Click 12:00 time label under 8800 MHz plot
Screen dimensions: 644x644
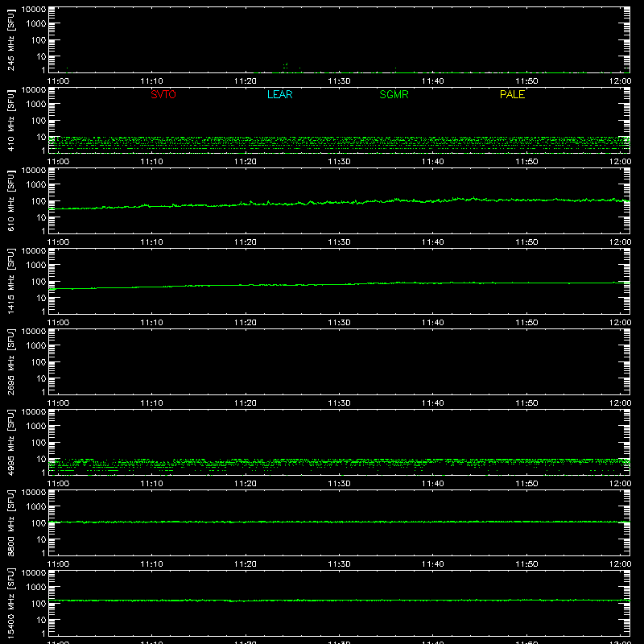620,564
